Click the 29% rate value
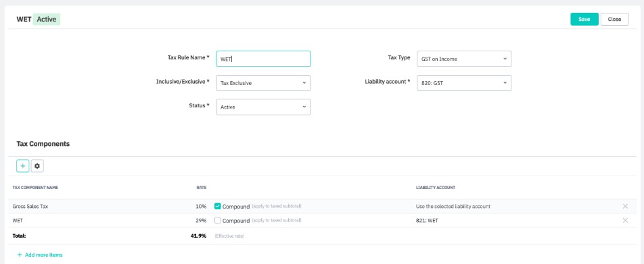The width and height of the screenshot is (644, 264). (x=201, y=220)
